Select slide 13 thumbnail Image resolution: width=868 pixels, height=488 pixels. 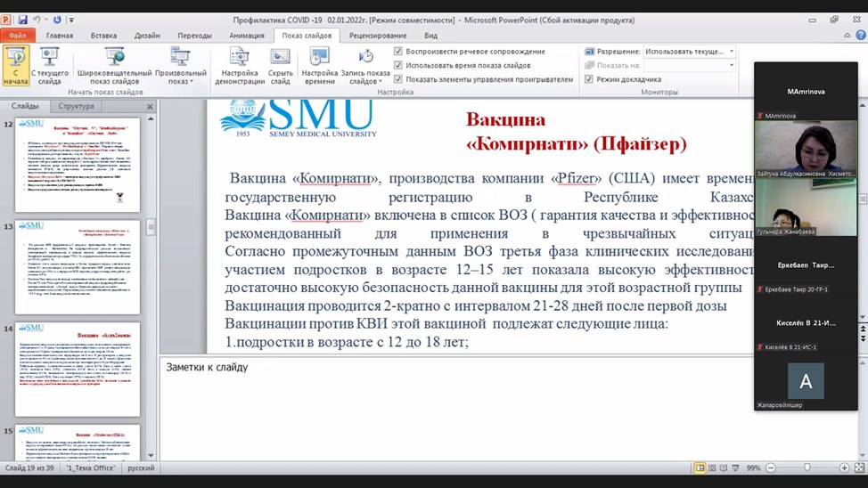tap(78, 266)
